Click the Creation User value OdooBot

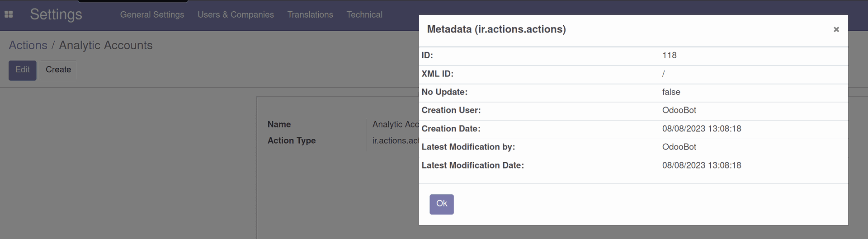tap(679, 110)
